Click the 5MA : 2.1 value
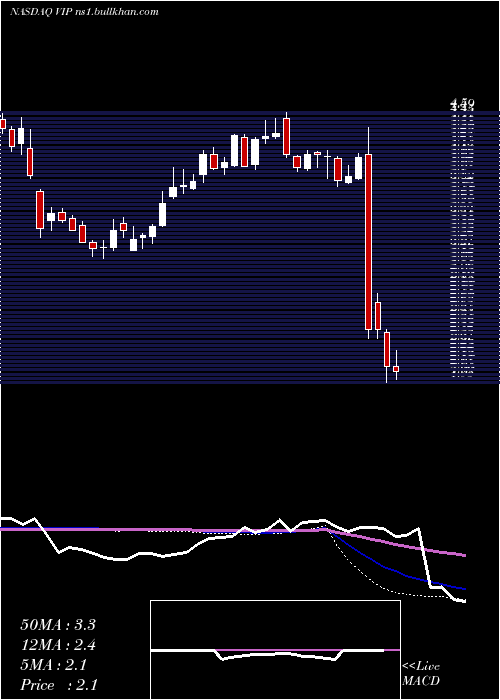500x700 pixels. coord(54,665)
